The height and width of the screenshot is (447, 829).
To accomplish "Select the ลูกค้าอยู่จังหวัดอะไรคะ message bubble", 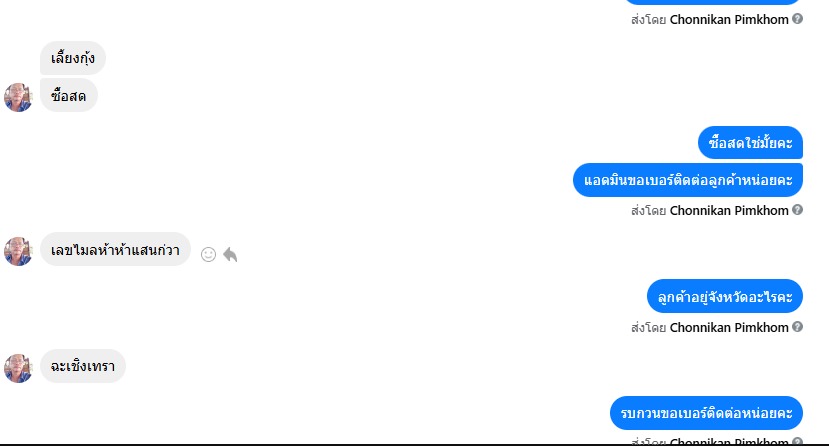I will [725, 296].
